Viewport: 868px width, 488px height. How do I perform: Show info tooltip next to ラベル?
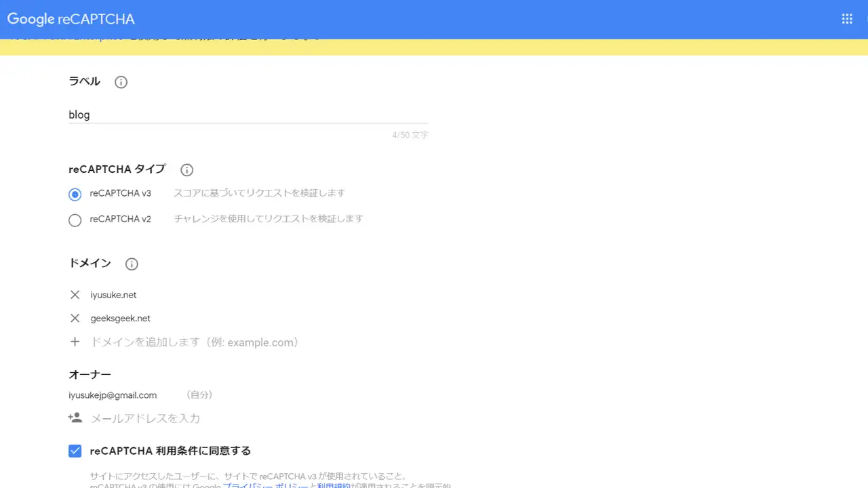121,82
